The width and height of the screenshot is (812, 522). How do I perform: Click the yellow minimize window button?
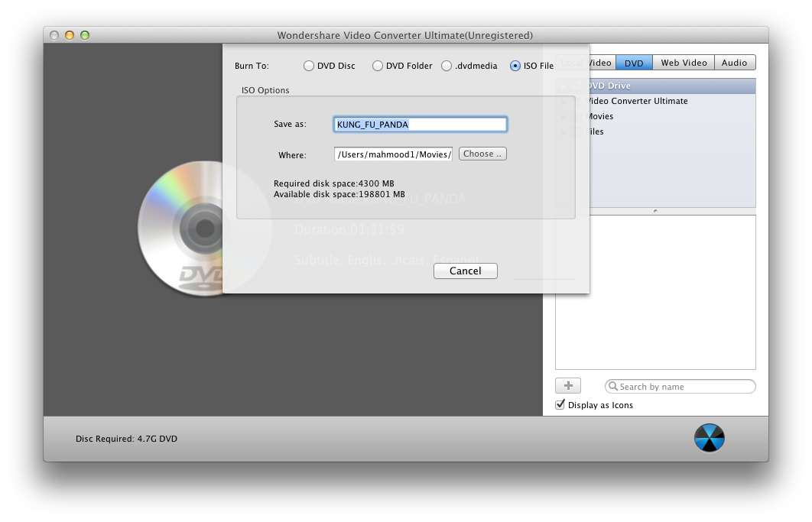click(x=70, y=35)
